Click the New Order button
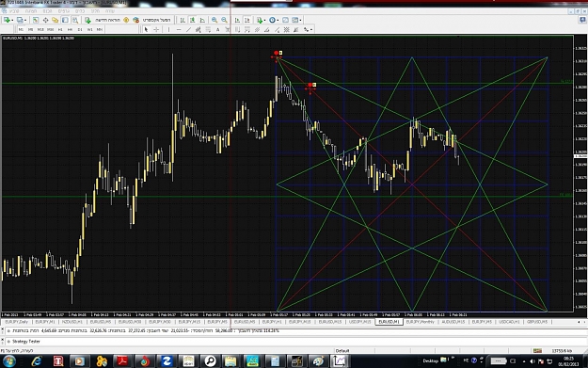Viewport: 588px width, 368px height. click(x=103, y=20)
